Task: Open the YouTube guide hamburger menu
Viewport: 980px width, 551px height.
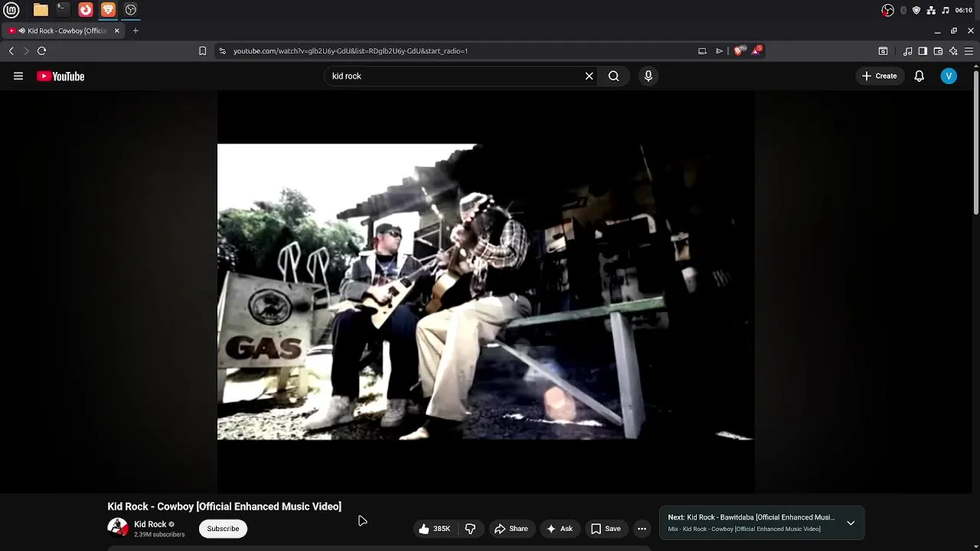Action: point(18,76)
